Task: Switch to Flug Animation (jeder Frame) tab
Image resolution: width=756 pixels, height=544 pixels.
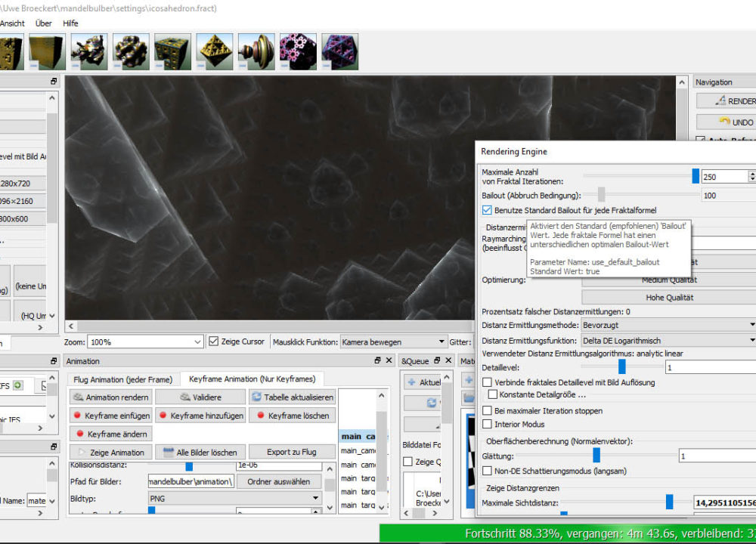Action: (123, 379)
